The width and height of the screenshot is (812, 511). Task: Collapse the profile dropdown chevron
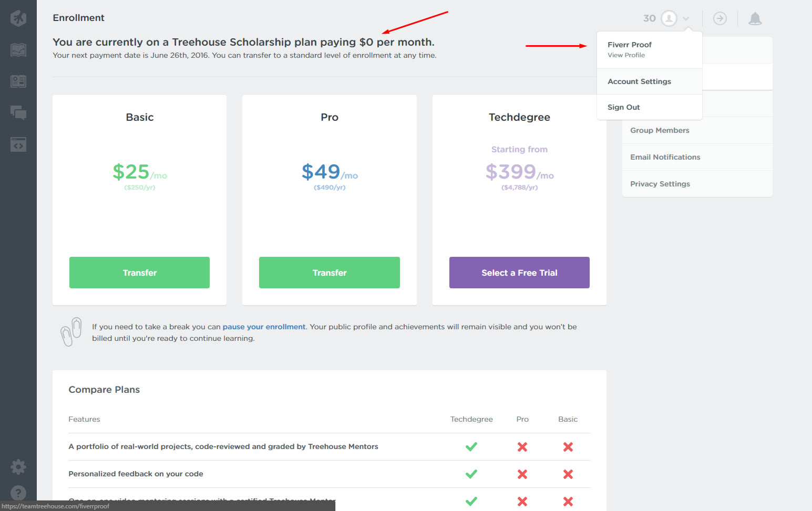[686, 19]
